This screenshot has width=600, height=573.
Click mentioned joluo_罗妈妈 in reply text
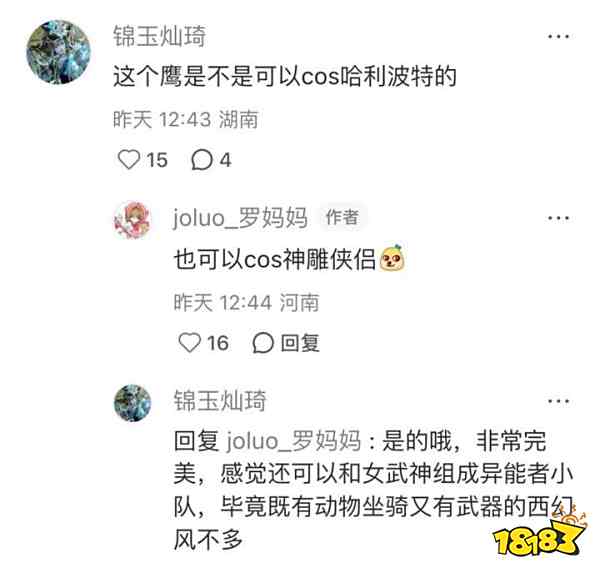pyautogui.click(x=293, y=441)
